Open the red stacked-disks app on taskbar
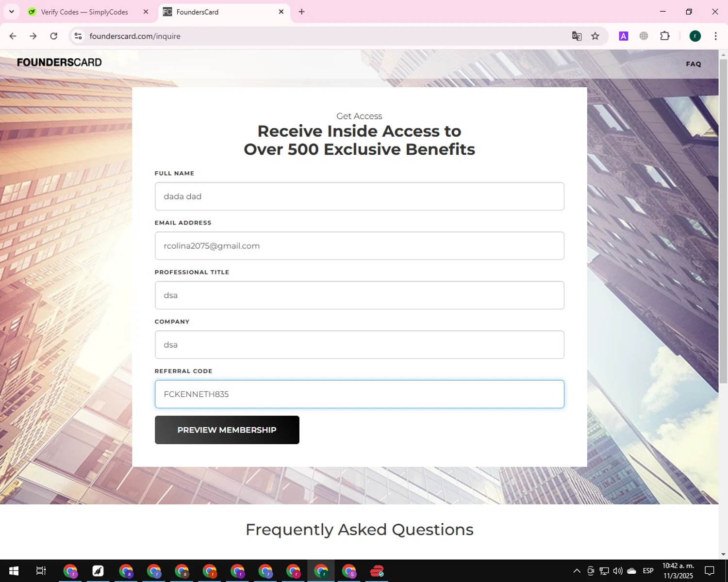The width and height of the screenshot is (728, 582). (x=377, y=571)
